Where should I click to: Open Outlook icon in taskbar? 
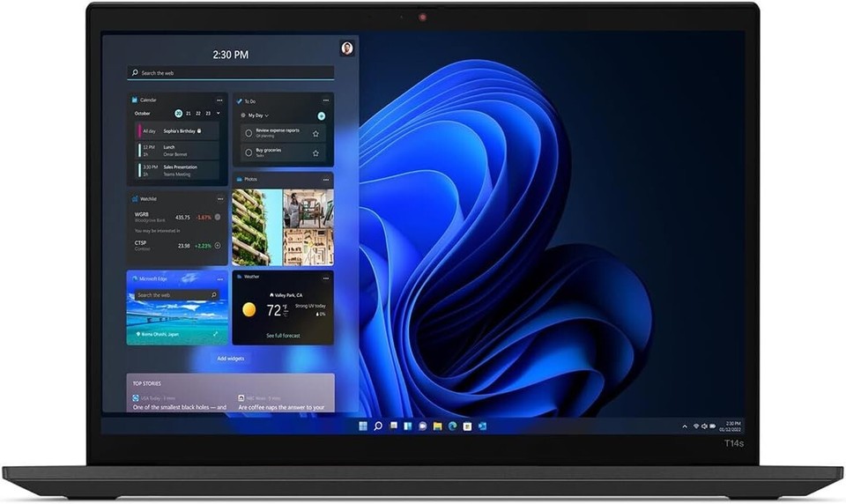tap(482, 426)
